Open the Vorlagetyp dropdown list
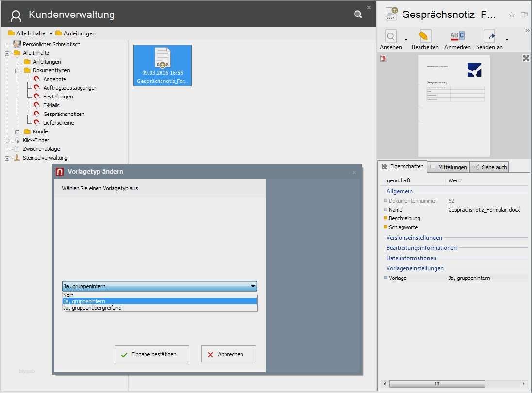This screenshot has width=532, height=393. coord(252,286)
